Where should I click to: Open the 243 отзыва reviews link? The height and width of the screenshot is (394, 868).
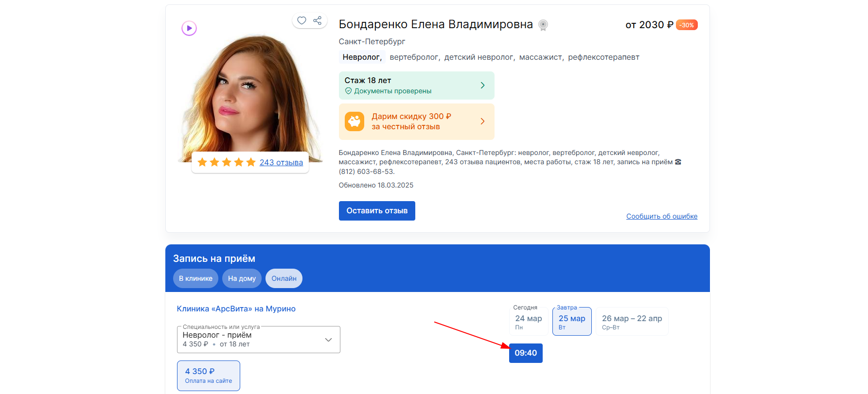point(281,162)
